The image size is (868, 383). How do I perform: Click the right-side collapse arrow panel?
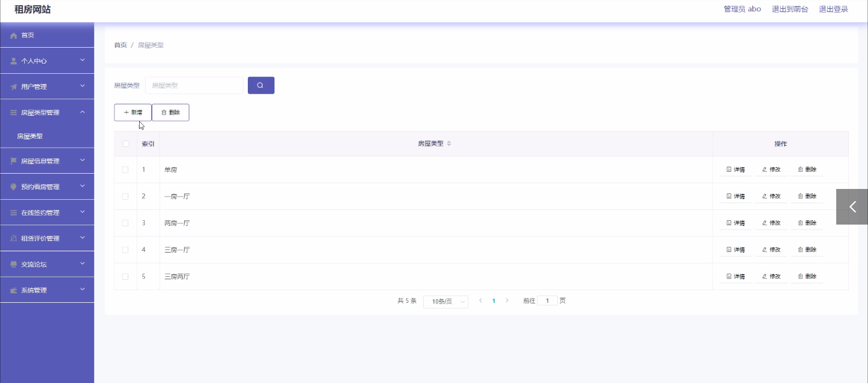click(852, 207)
